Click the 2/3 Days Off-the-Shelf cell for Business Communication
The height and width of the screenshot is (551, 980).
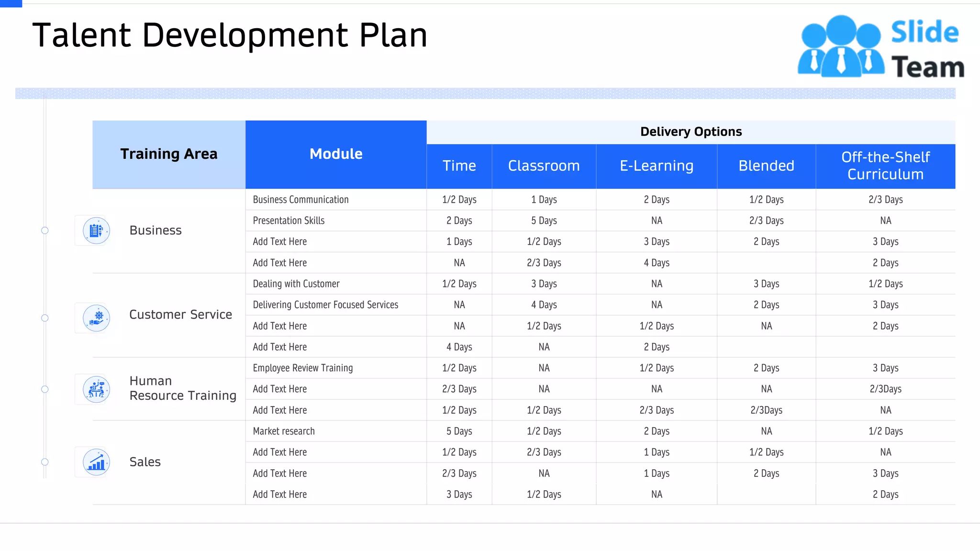886,200
